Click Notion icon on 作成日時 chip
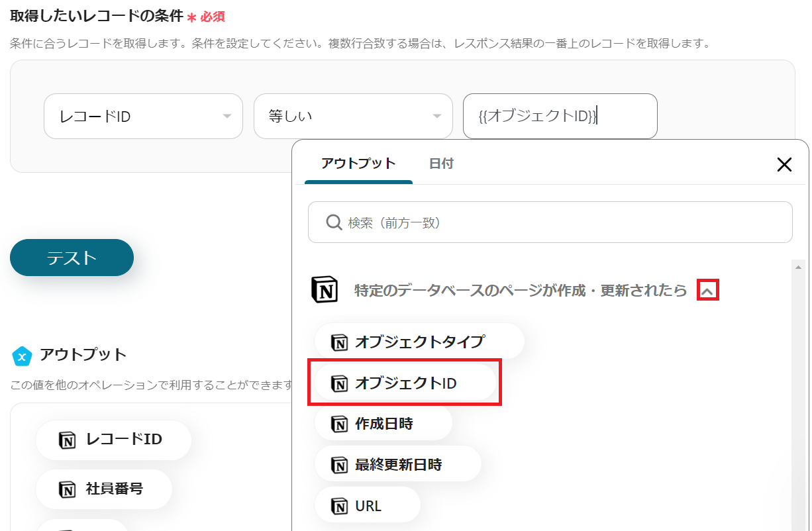 [339, 424]
